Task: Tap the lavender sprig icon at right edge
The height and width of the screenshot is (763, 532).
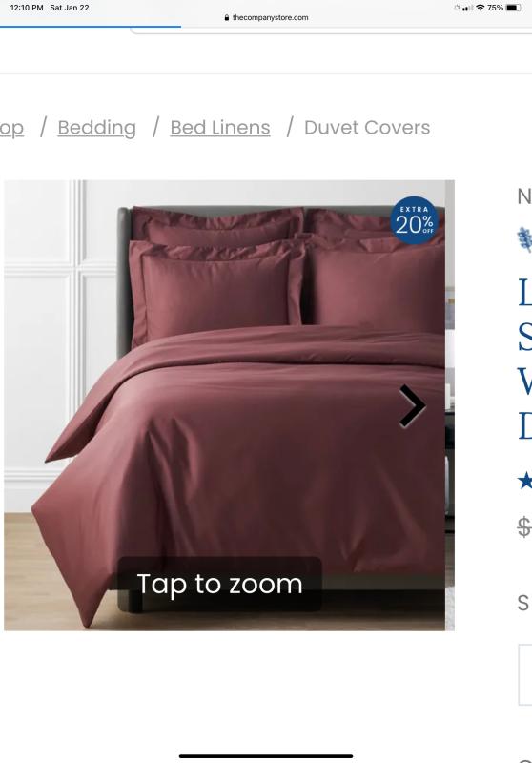Action: tap(524, 240)
